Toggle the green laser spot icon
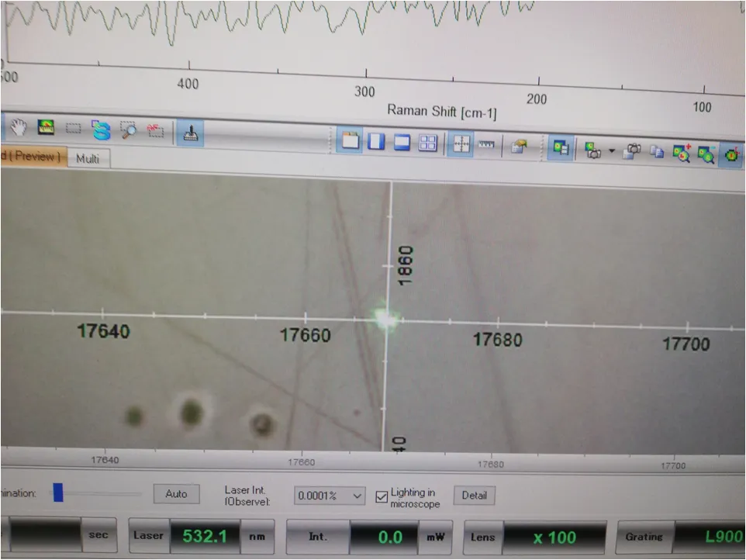 coord(732,154)
